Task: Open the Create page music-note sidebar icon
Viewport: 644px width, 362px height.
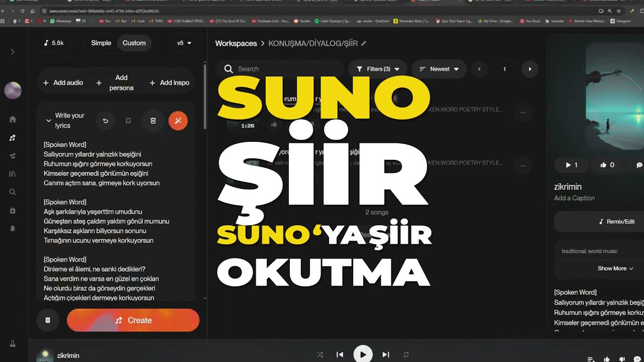Action: coord(13,138)
